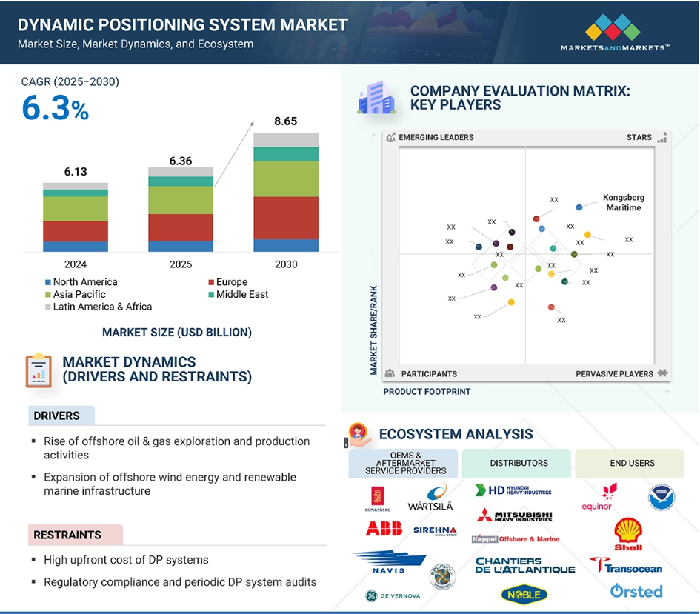Viewport: 700px width, 614px height.
Task: Click the Middle East segment of the 2030 bar
Action: (x=286, y=154)
